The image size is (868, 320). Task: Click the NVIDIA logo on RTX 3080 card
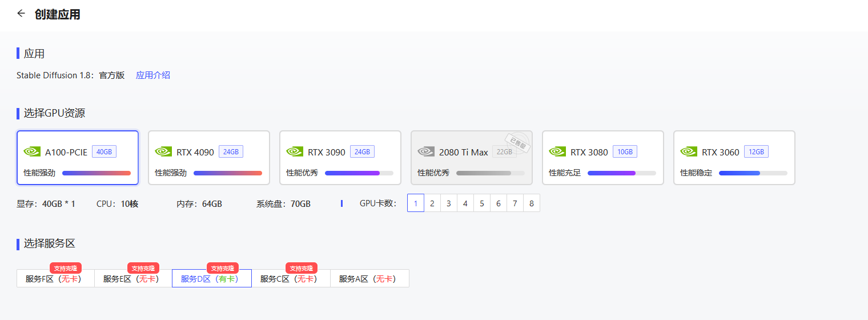[x=557, y=151]
